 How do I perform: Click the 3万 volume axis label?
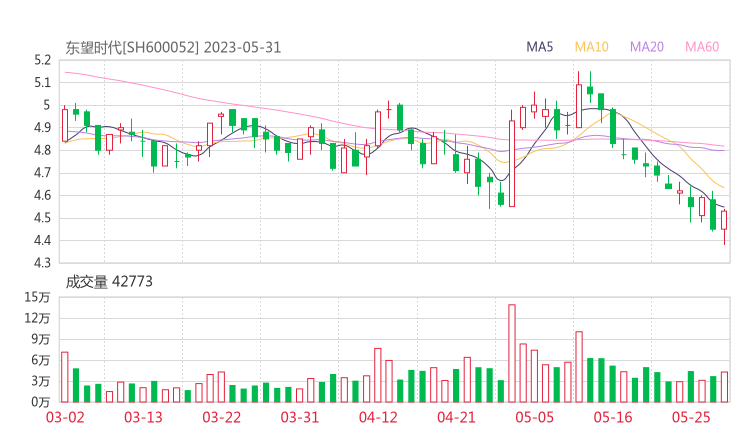(41, 381)
